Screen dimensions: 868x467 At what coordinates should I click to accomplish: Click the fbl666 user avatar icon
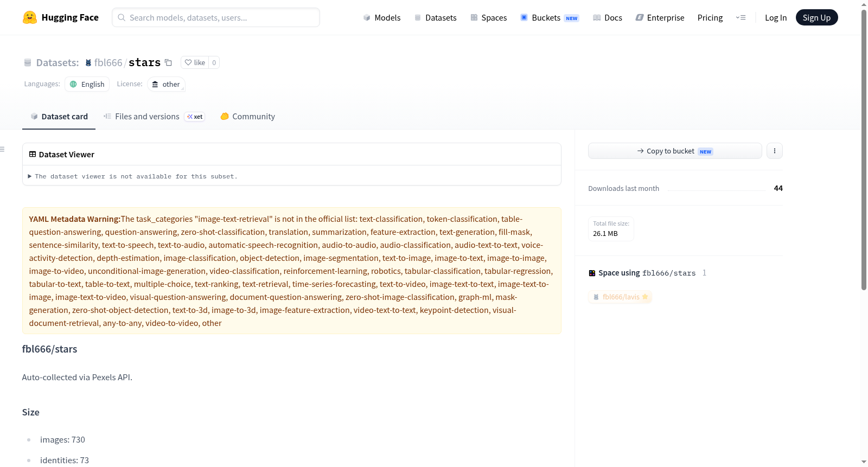(x=88, y=63)
